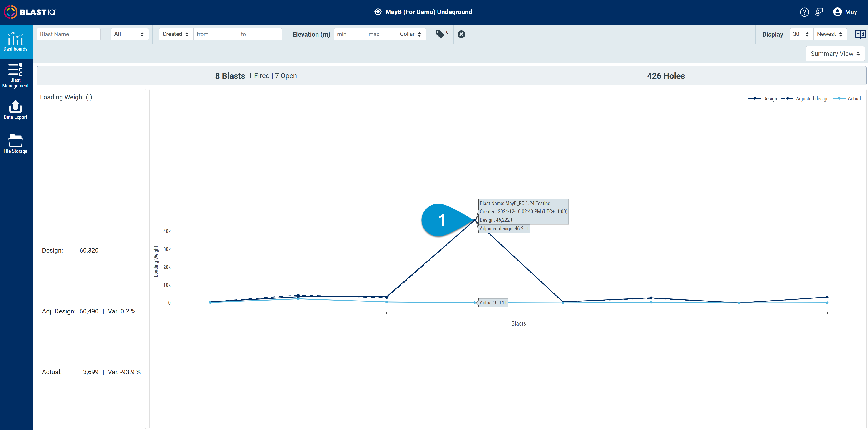Click the Var. -93.9 % value
The image size is (868, 430).
pos(124,372)
